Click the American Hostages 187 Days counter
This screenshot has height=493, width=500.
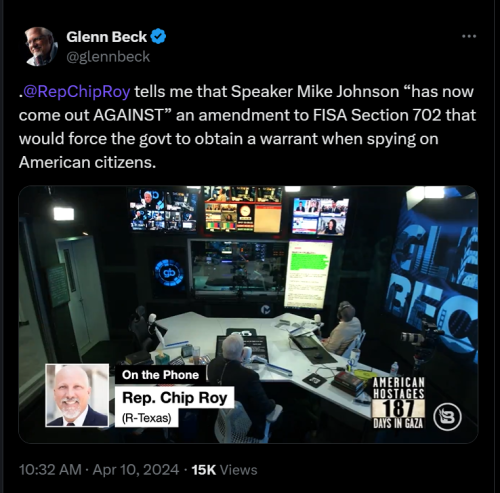[398, 402]
